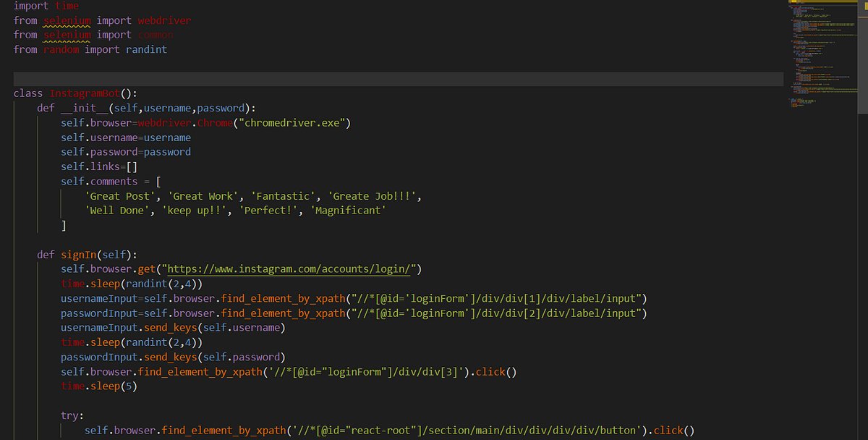Image resolution: width=868 pixels, height=440 pixels.
Task: Click the highlighted blank line above class
Action: (398, 79)
